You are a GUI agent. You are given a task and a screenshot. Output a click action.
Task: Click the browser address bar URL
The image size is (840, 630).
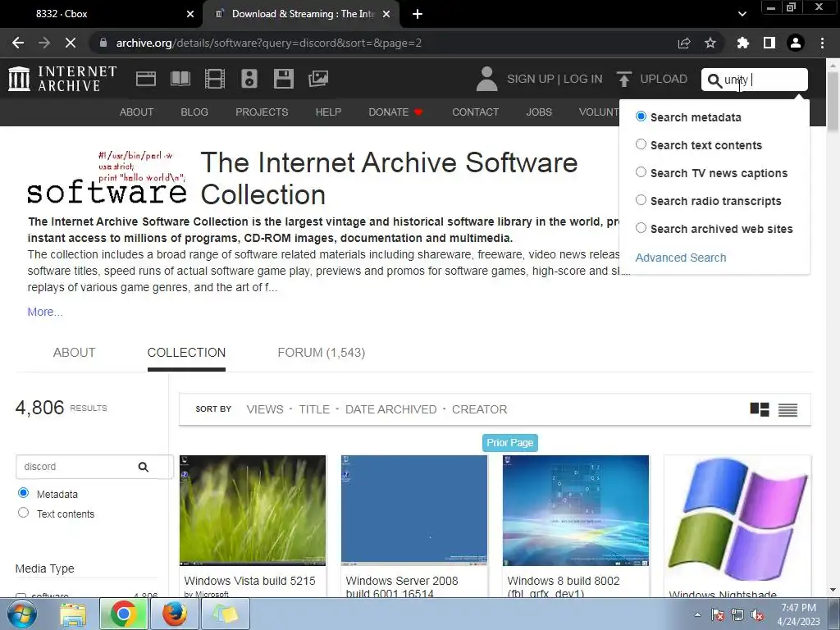coord(269,43)
